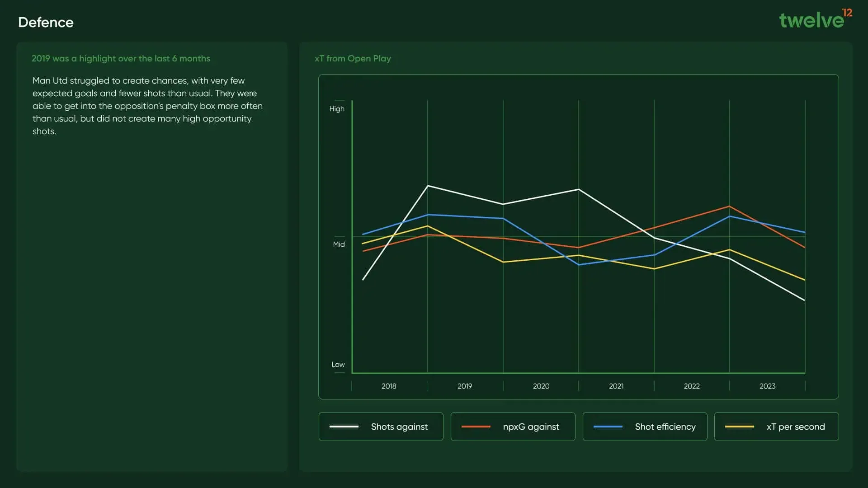
Task: Toggle the Shots against legend button
Action: click(x=381, y=427)
